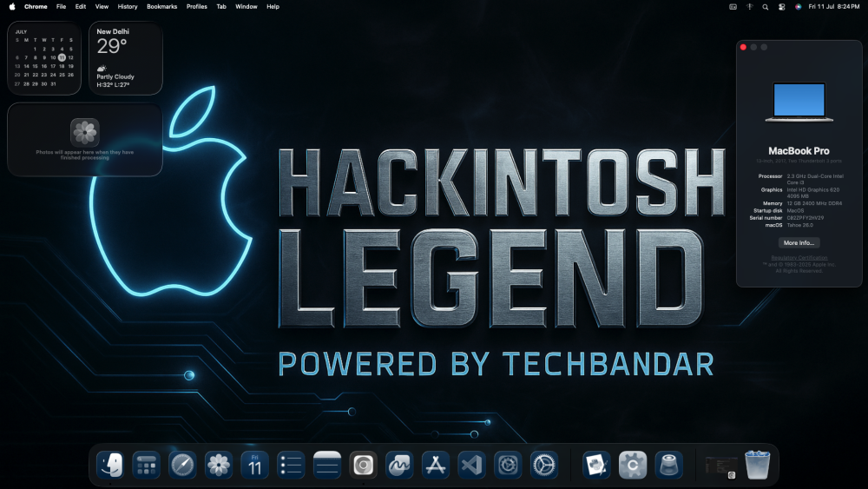Open the Trash in Dock
The width and height of the screenshot is (868, 489).
(757, 465)
